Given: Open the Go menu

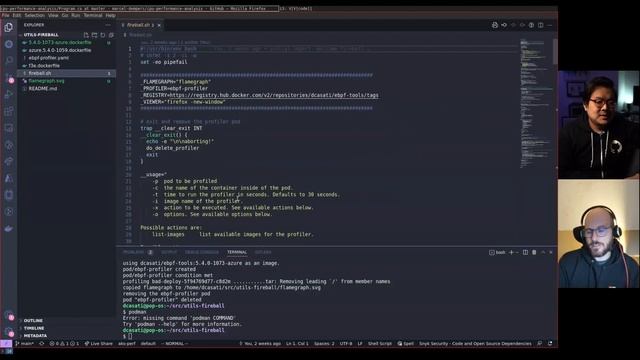Looking at the screenshot, I should pos(65,16).
